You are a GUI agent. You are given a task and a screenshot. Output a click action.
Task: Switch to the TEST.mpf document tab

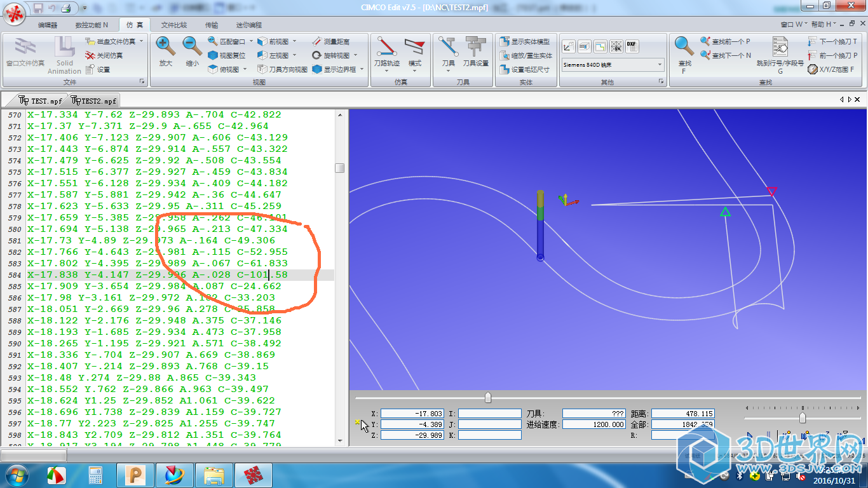(x=41, y=100)
